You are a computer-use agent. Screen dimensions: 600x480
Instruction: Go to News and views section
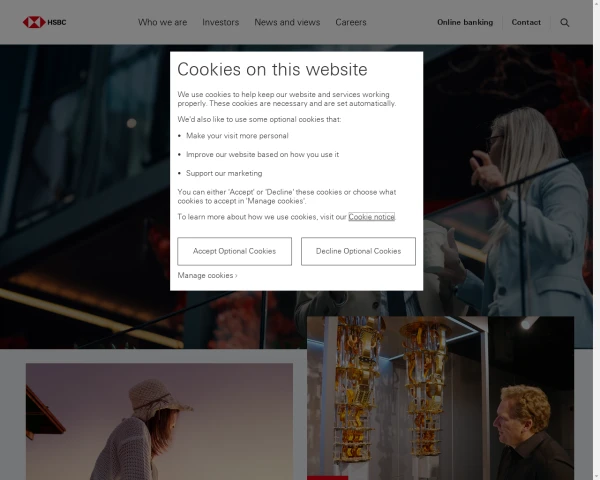pyautogui.click(x=287, y=22)
